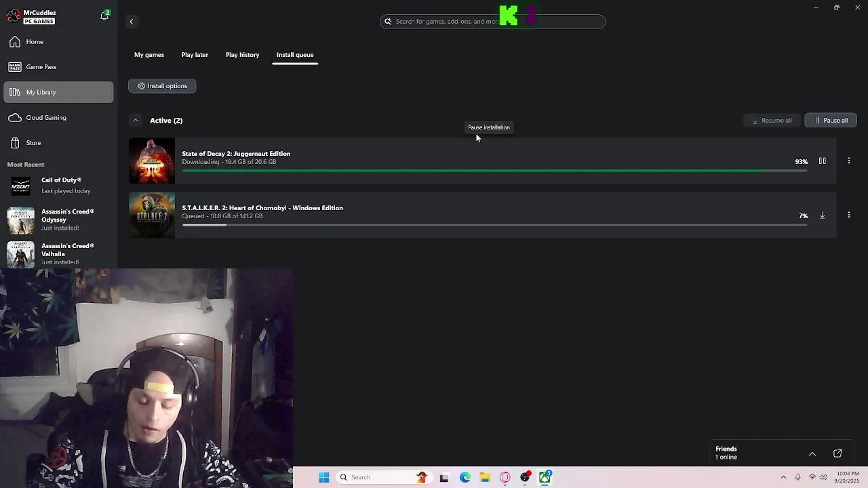This screenshot has width=868, height=488.
Task: Open Call of Duty from Most Recent
Action: pyautogui.click(x=58, y=186)
